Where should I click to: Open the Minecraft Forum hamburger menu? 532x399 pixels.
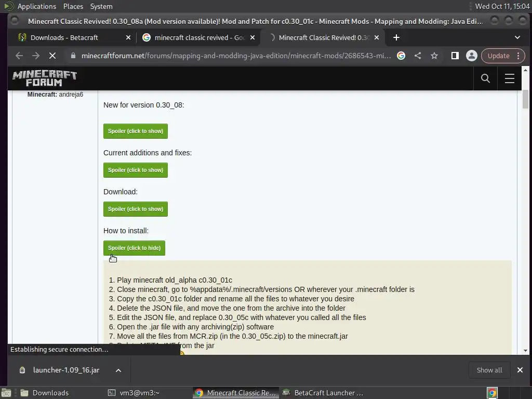coord(509,78)
